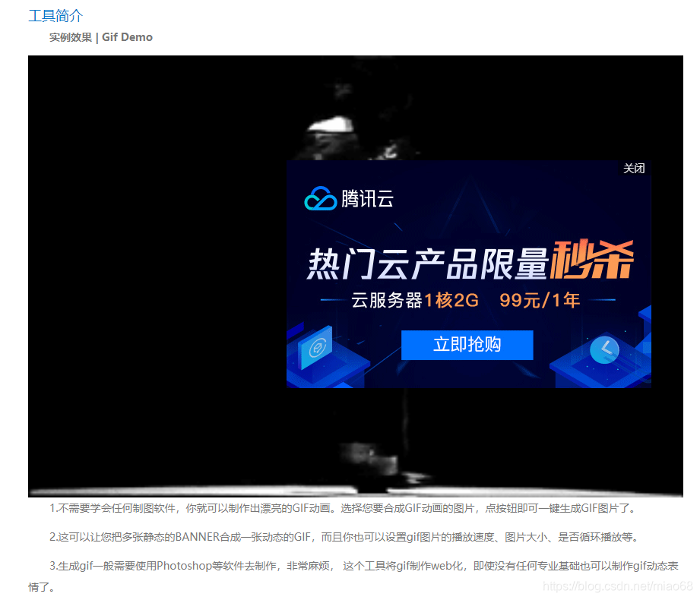Click the 腾讯云 cloud logo icon
Image resolution: width=700 pixels, height=600 pixels.
point(320,198)
